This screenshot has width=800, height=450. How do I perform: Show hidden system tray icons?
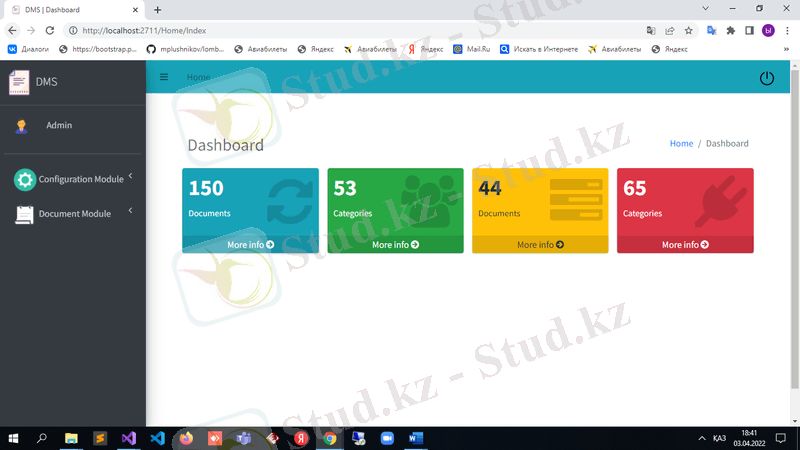click(x=702, y=438)
